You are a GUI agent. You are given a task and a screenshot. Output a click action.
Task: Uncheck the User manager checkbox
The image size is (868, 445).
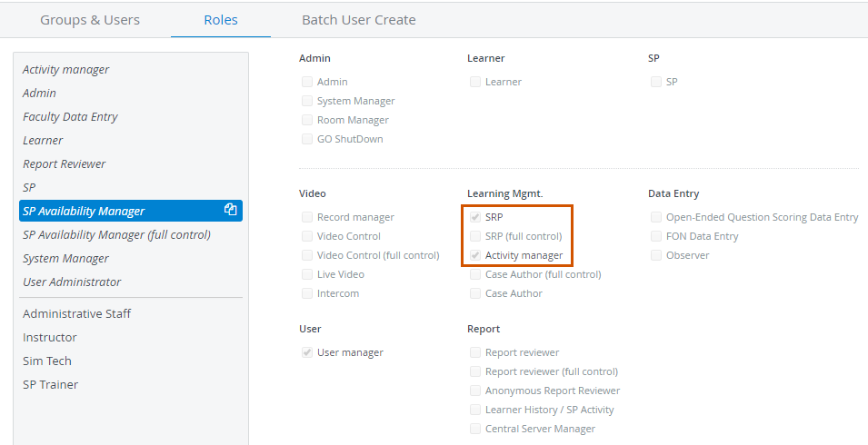[x=306, y=352]
